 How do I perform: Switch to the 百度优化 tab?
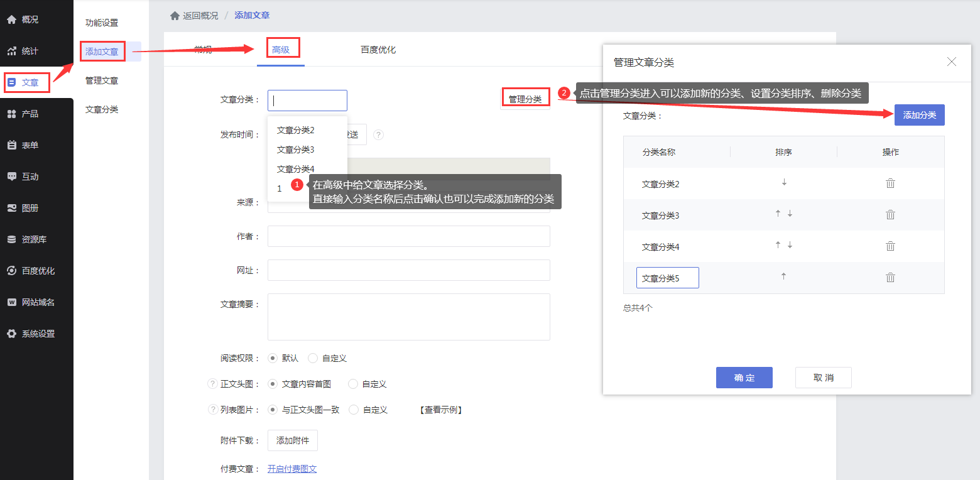point(378,50)
